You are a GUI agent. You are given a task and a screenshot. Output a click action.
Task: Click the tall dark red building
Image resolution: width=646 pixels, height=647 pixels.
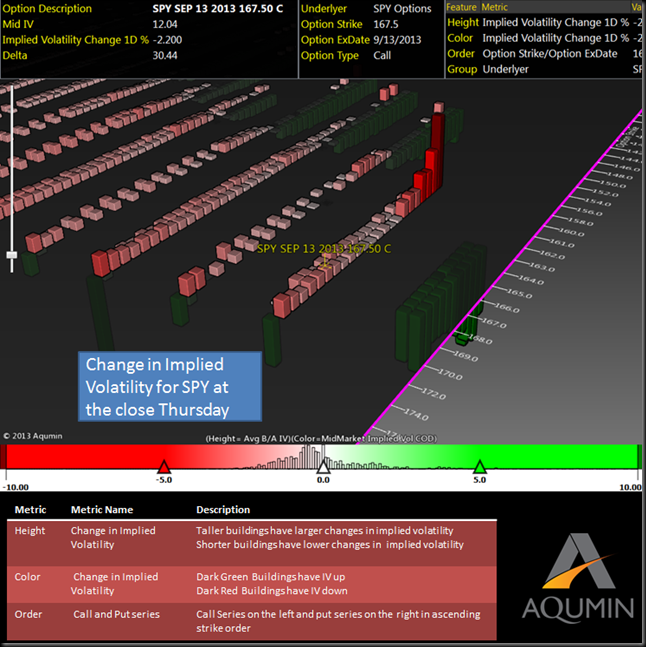[437, 151]
